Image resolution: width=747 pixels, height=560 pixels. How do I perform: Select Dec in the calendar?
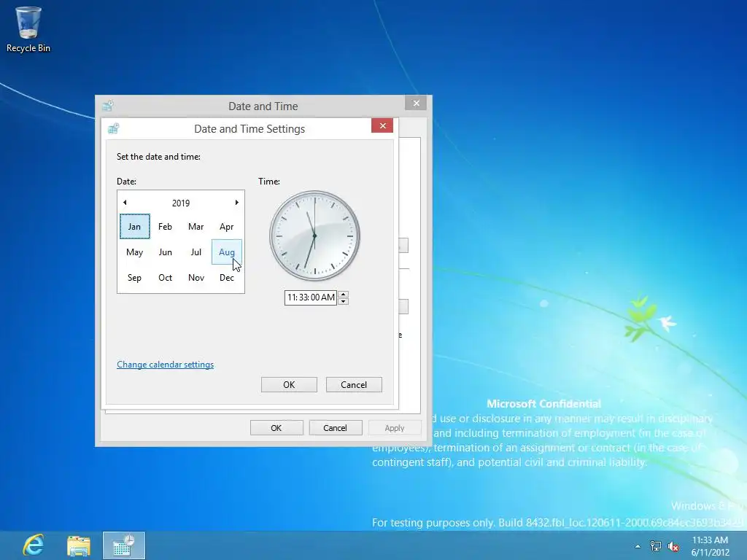click(226, 277)
